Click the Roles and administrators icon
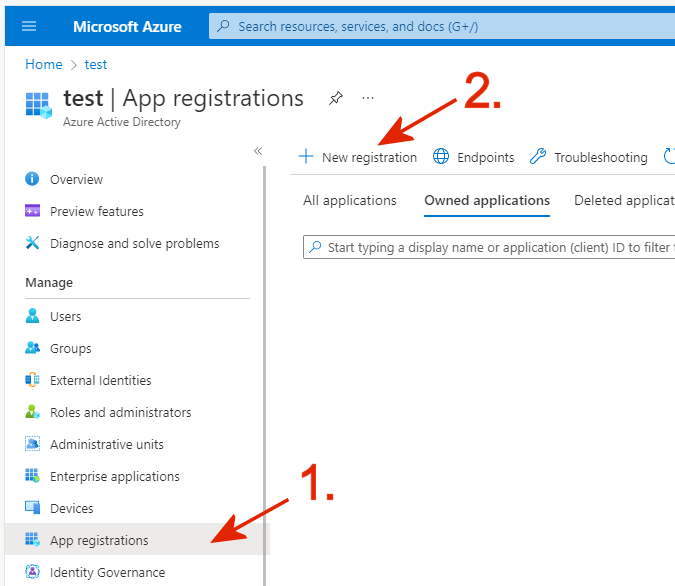 click(x=32, y=412)
